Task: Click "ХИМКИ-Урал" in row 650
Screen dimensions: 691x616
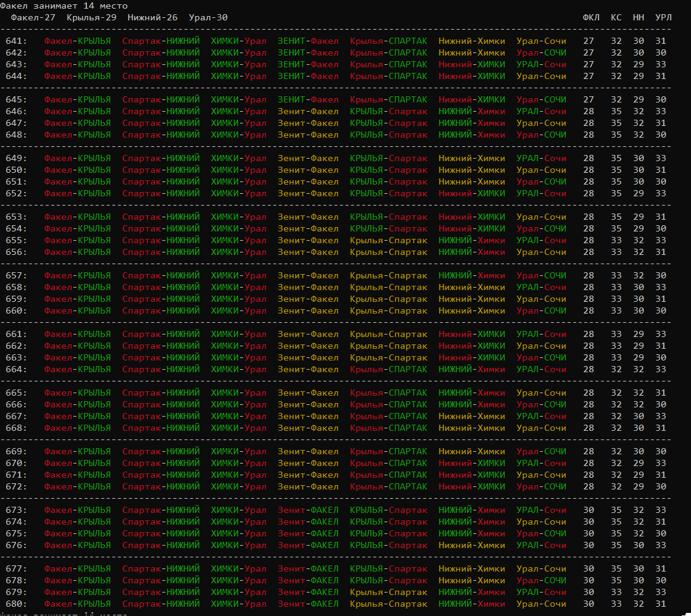Action: click(238, 170)
